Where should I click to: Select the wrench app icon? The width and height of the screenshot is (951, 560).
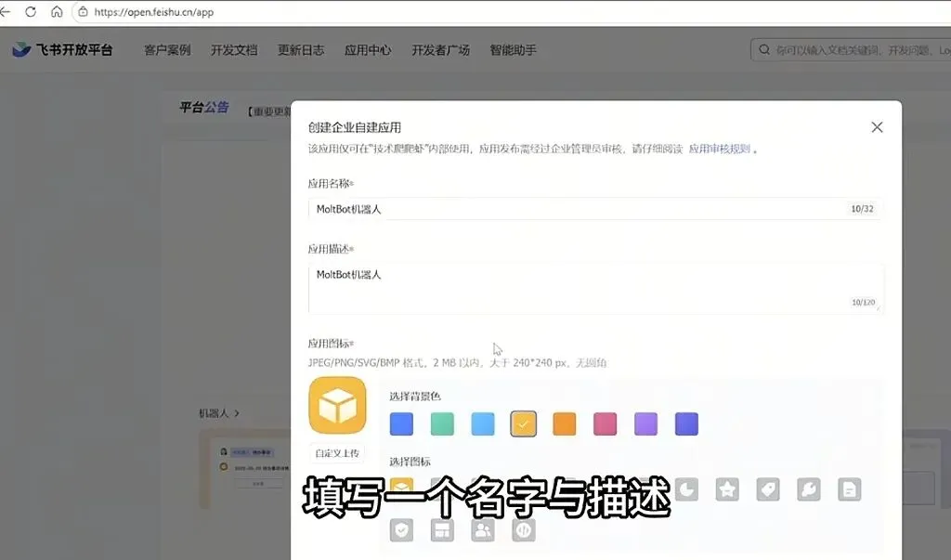809,489
